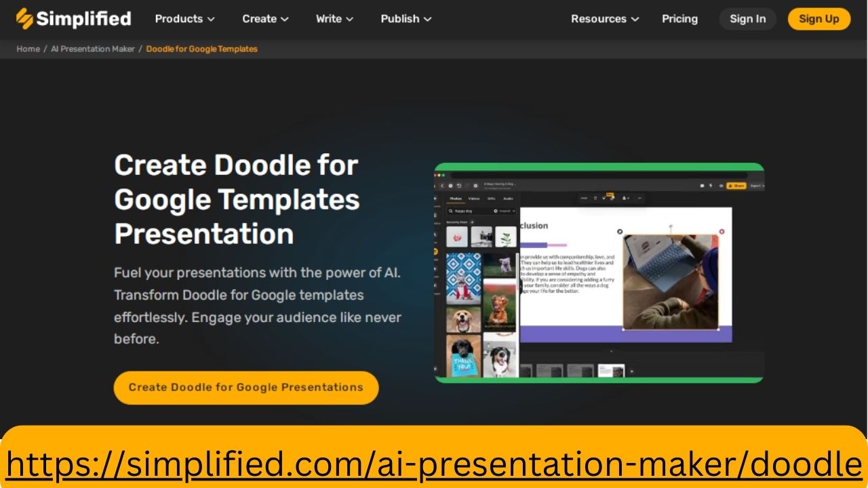
Task: Click the paragraph starting Fuel your presentations
Action: pyautogui.click(x=258, y=306)
